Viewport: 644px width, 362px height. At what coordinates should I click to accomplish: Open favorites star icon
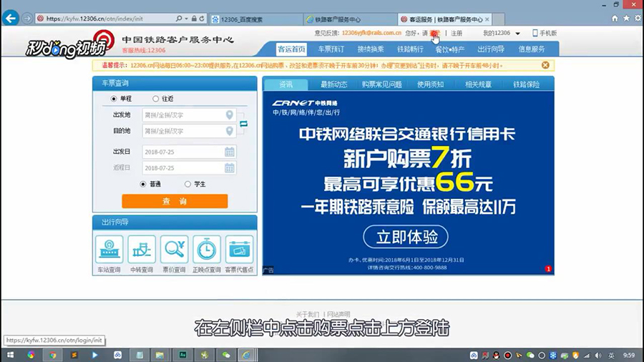626,18
